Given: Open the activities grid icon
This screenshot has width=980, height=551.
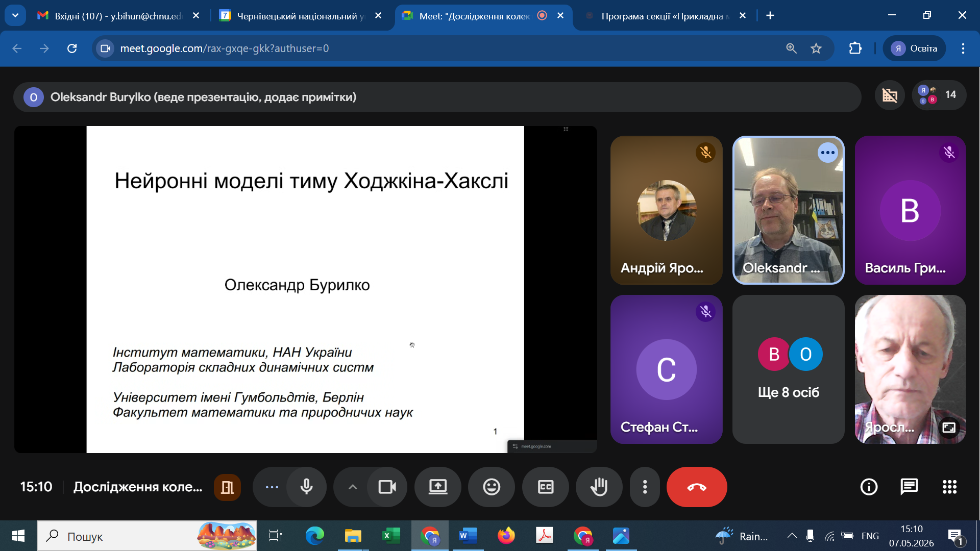Looking at the screenshot, I should pyautogui.click(x=949, y=487).
